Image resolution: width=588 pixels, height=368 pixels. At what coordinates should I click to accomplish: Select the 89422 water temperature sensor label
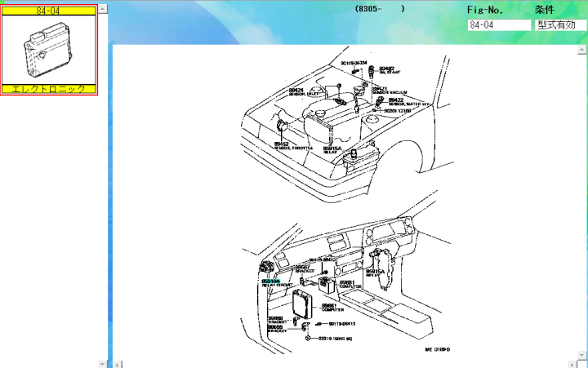(396, 100)
